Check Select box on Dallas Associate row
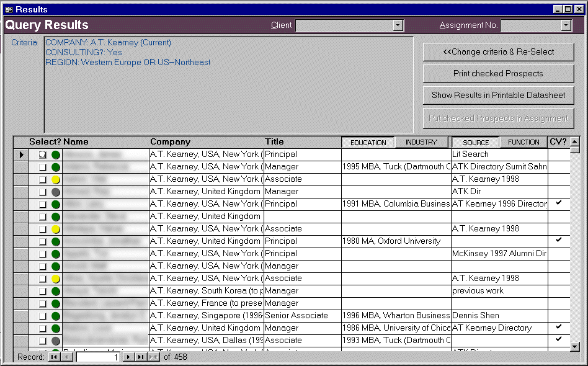Image resolution: width=588 pixels, height=366 pixels. 43,341
